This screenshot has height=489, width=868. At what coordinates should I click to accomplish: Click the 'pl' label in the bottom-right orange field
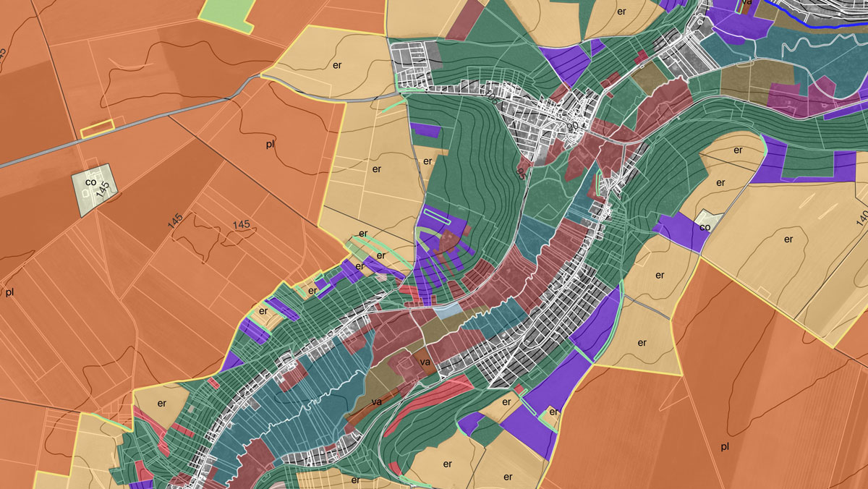725,446
